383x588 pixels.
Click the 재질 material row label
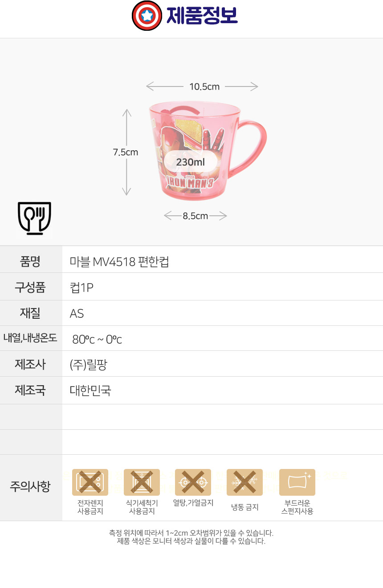click(30, 313)
